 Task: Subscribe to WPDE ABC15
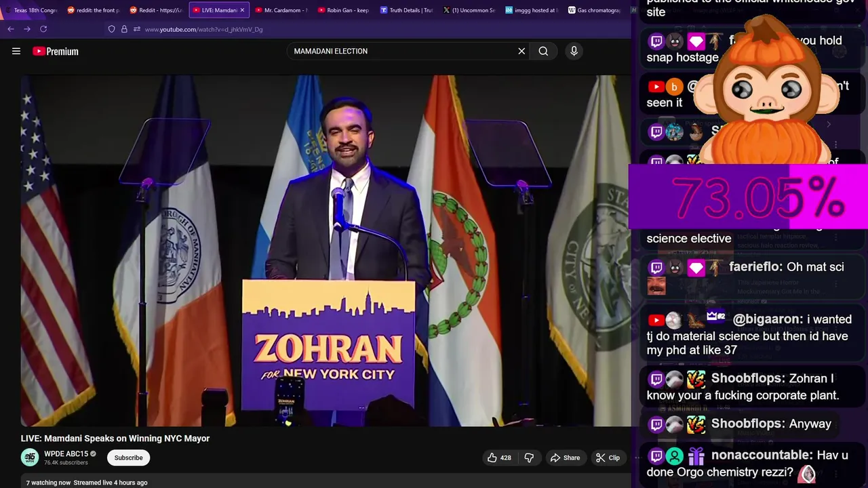click(x=128, y=457)
